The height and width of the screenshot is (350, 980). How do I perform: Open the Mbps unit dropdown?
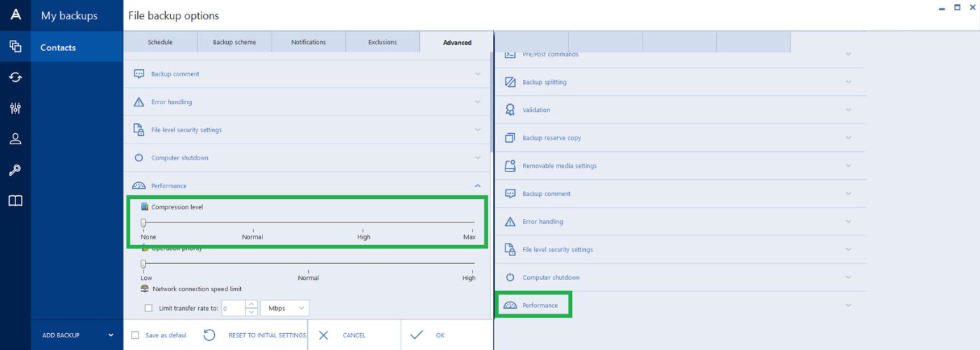[x=286, y=308]
